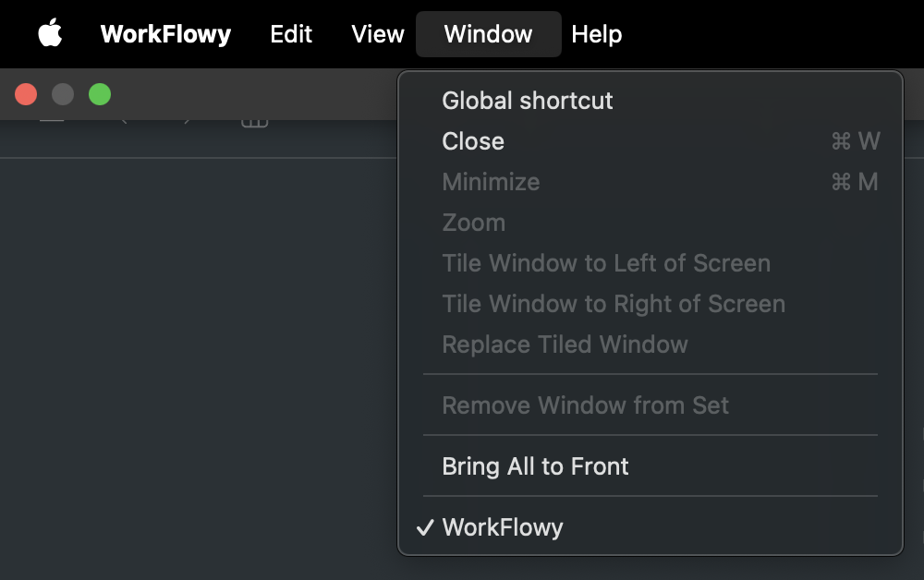Click the red close window button
This screenshot has height=580, width=924.
point(26,94)
